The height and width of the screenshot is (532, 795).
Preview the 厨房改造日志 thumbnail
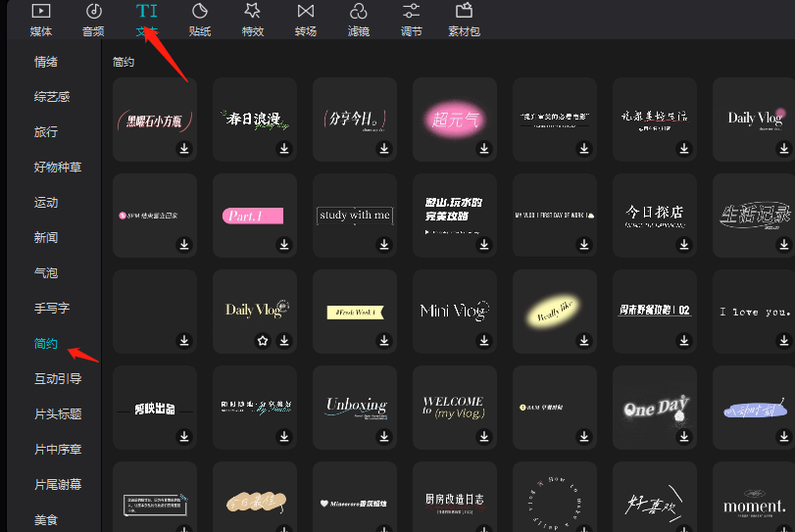[x=455, y=497]
